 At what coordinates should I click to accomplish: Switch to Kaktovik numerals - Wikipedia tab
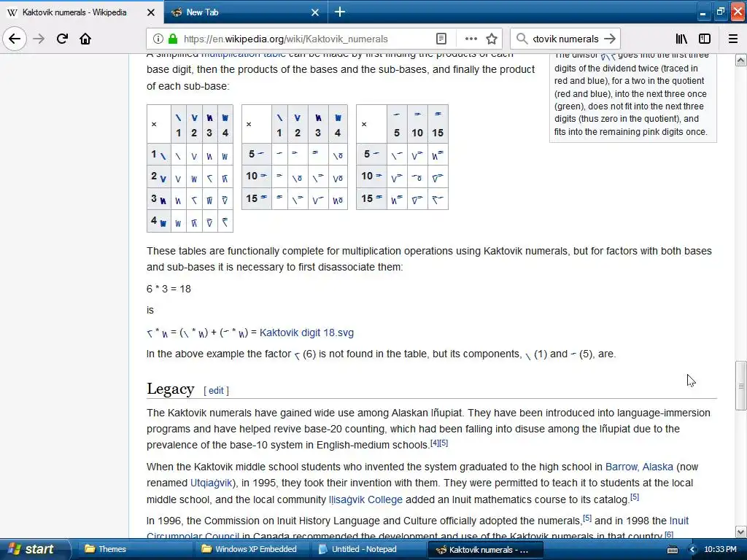82,12
